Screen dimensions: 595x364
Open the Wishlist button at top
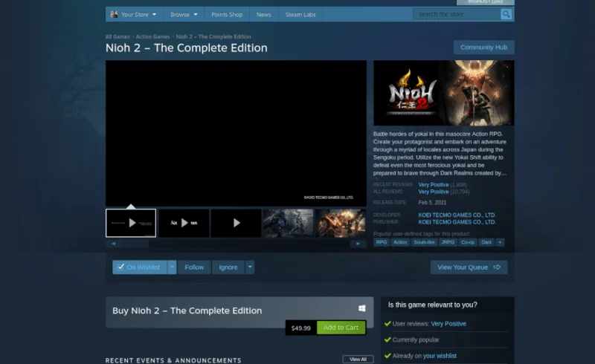point(486,2)
